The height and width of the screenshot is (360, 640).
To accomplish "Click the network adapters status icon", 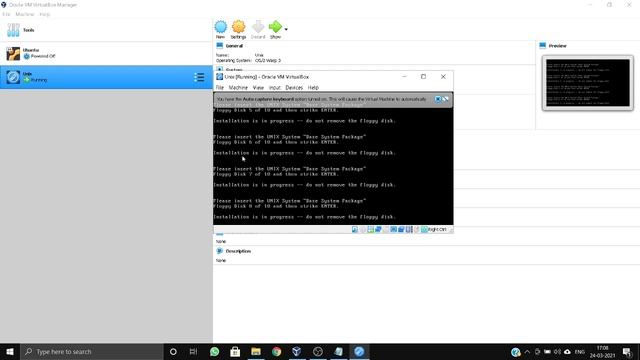I will click(x=378, y=229).
